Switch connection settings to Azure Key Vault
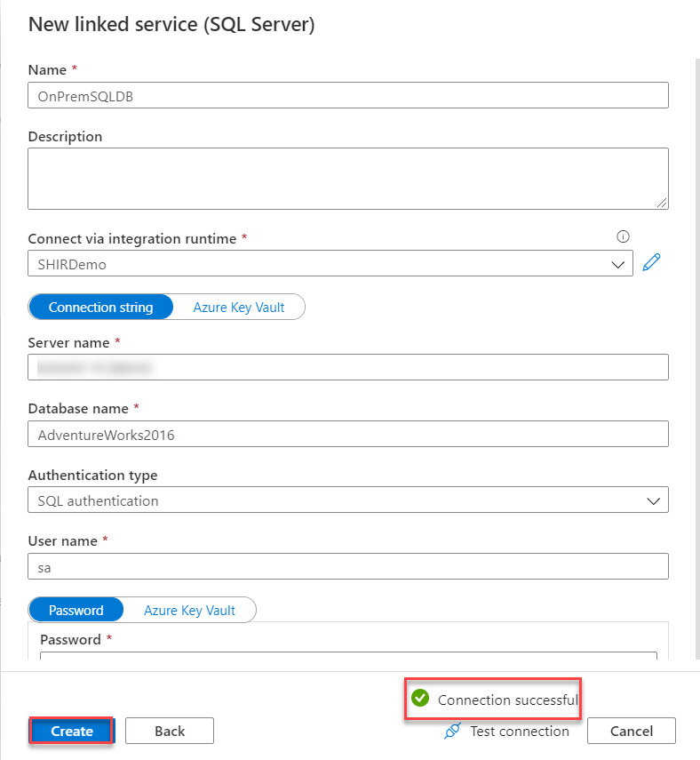The height and width of the screenshot is (760, 700). (x=238, y=307)
